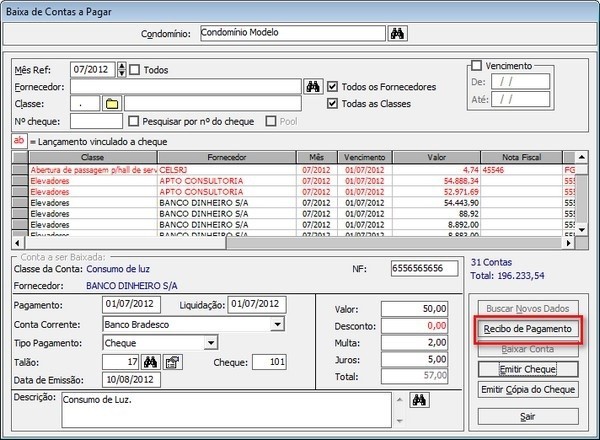Enable the Vencimento date filter checkbox

[477, 65]
